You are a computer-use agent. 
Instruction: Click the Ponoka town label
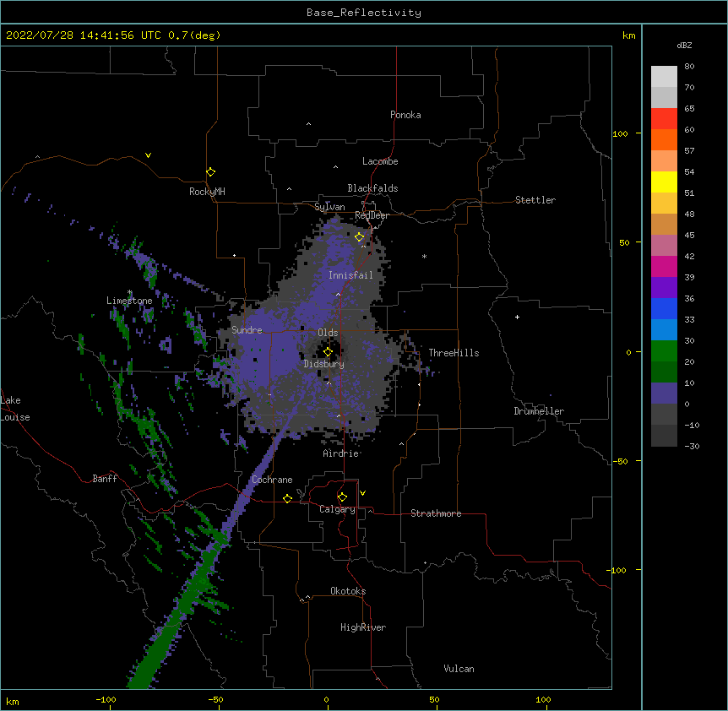[x=405, y=115]
